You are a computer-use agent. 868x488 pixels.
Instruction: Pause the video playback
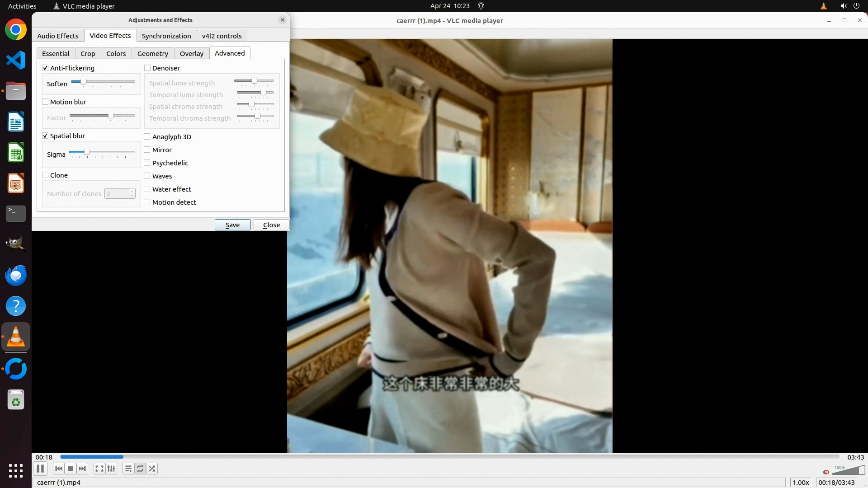[40, 469]
